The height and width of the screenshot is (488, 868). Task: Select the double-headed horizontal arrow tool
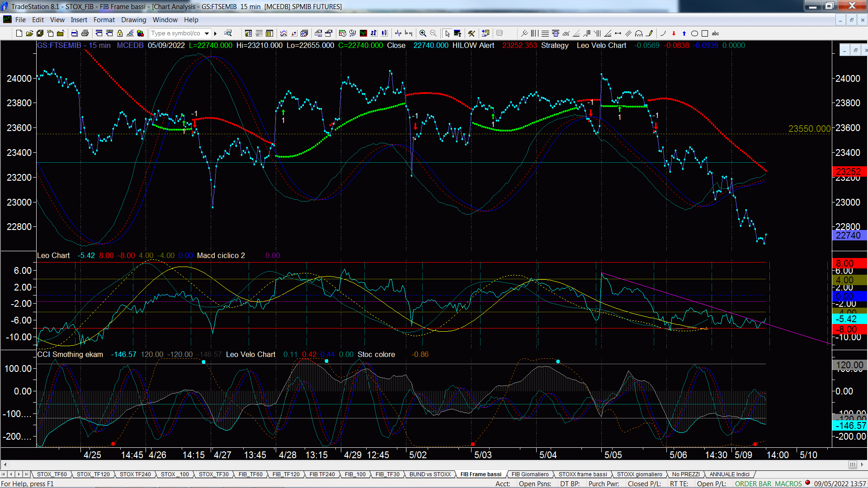pyautogui.click(x=618, y=33)
